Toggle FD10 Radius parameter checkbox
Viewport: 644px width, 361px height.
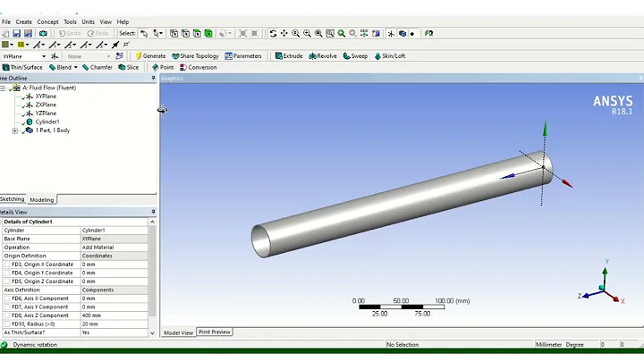(x=7, y=324)
